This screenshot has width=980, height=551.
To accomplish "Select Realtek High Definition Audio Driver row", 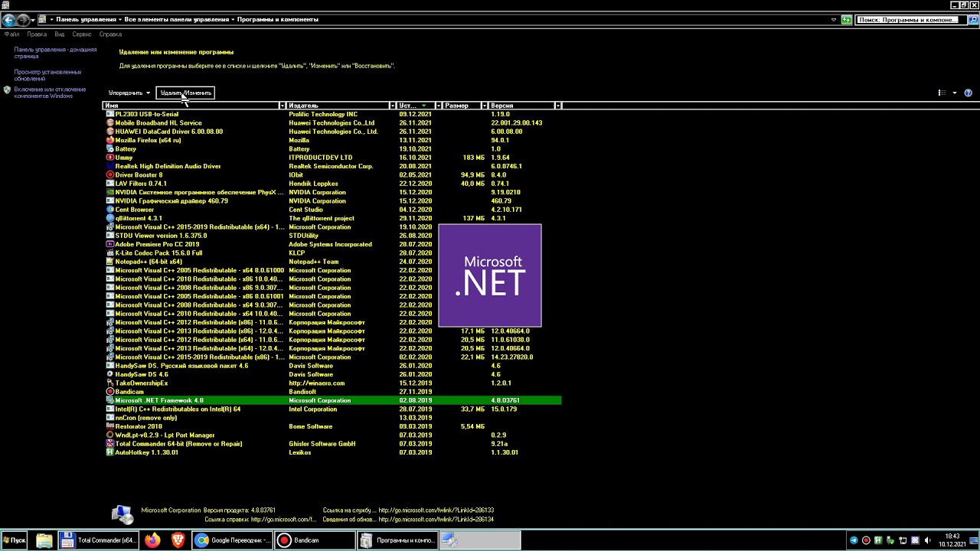I will pos(332,166).
